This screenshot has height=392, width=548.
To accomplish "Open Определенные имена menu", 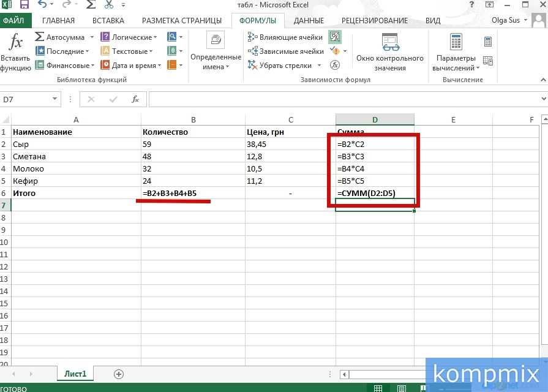I will pyautogui.click(x=216, y=51).
